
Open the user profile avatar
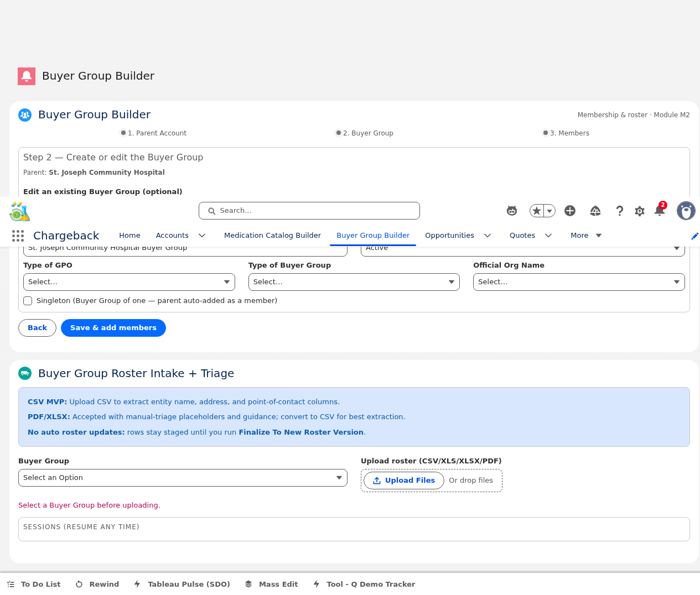click(686, 211)
